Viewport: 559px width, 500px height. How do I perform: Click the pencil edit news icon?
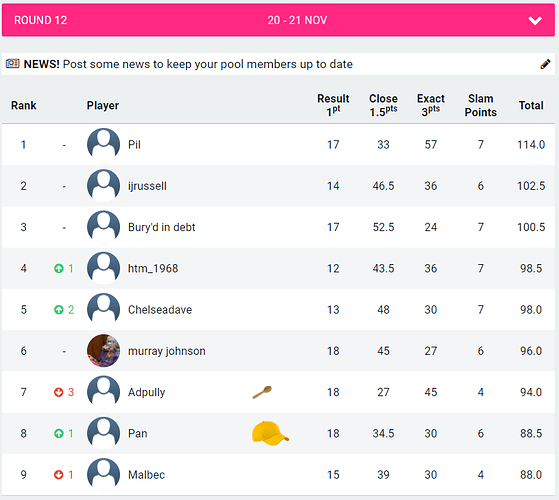pyautogui.click(x=545, y=64)
